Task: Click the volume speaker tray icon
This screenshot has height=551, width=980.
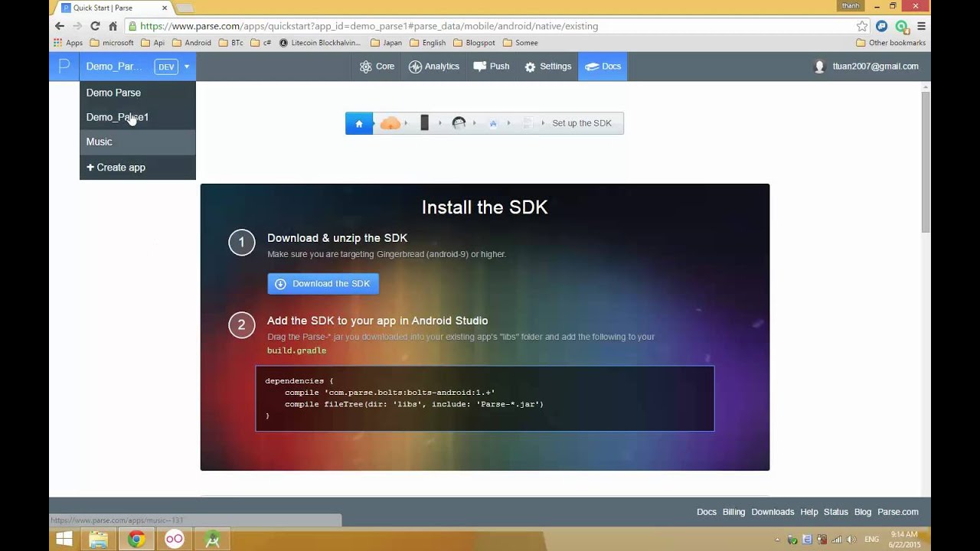Action: [851, 540]
